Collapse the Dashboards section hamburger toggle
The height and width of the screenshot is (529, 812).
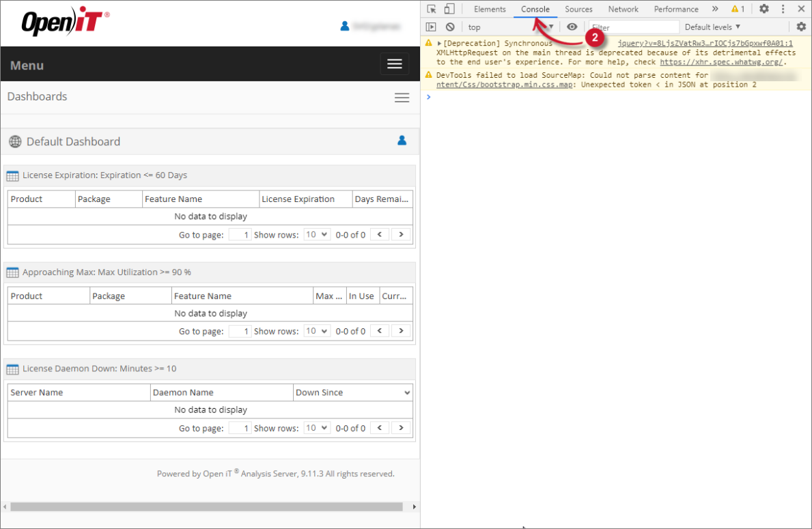pos(402,97)
